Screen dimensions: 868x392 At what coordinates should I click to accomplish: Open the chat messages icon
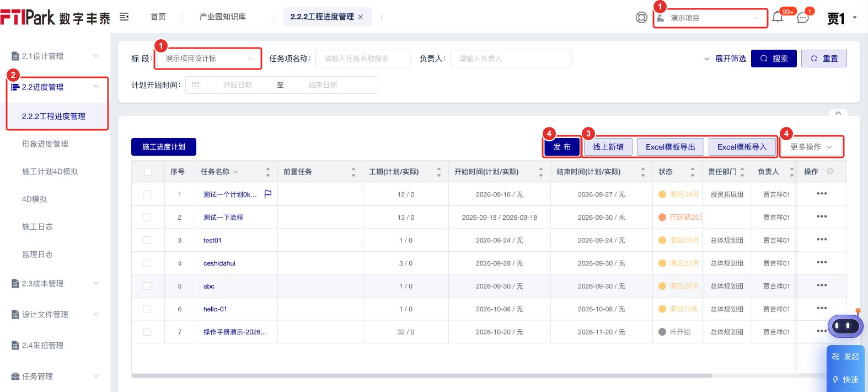click(803, 18)
